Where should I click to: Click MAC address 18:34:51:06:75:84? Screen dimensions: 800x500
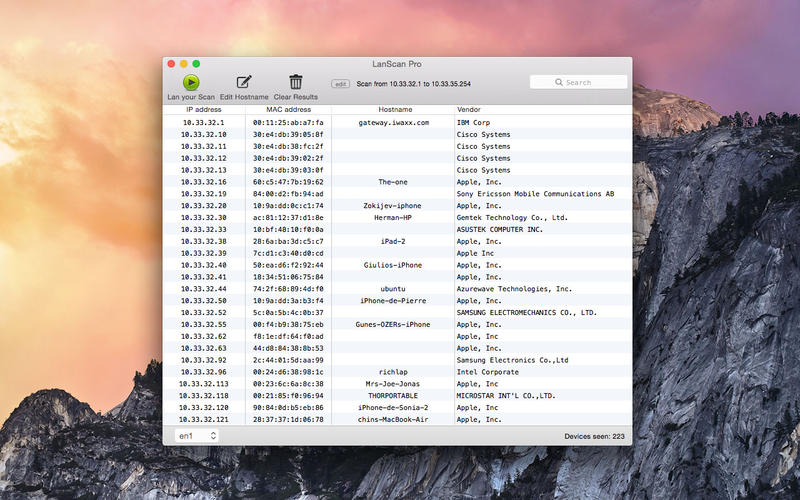click(x=288, y=277)
